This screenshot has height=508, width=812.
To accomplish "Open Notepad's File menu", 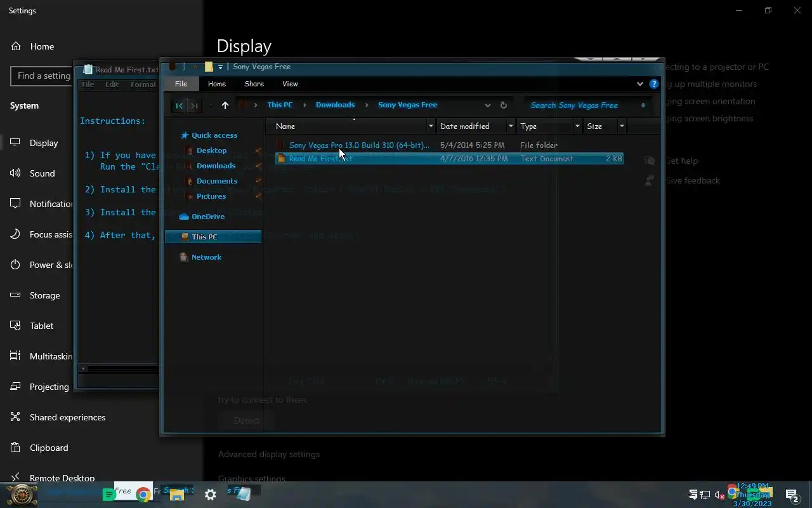I will [88, 84].
